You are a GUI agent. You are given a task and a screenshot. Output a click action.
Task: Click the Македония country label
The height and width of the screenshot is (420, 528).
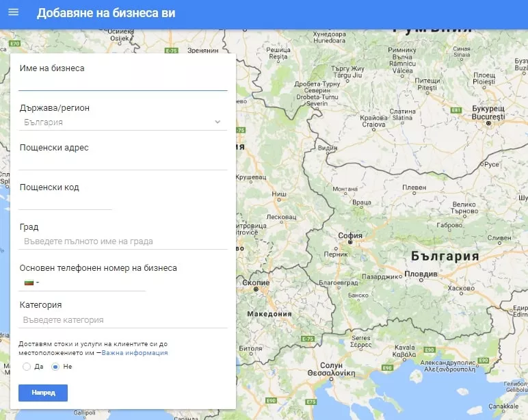pos(269,314)
